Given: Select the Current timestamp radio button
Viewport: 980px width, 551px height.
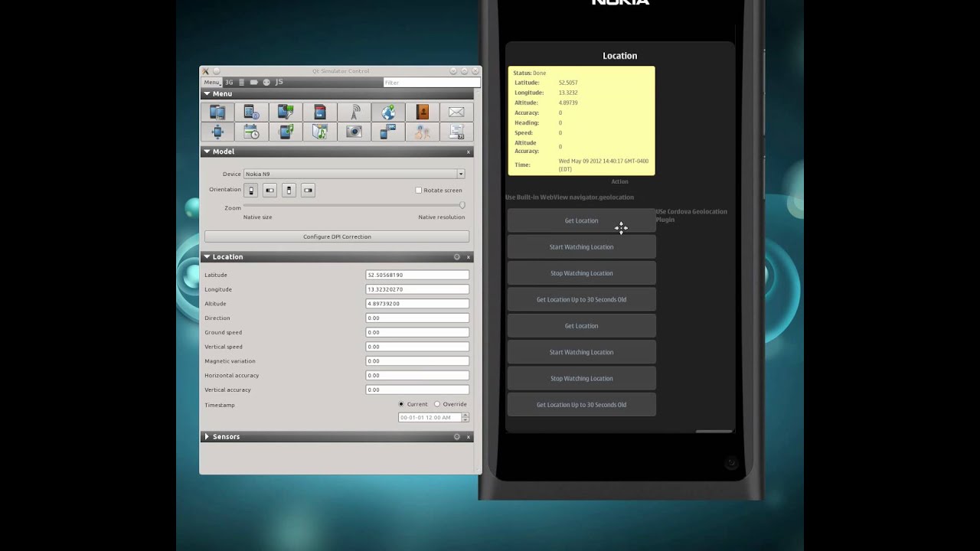Looking at the screenshot, I should (401, 404).
